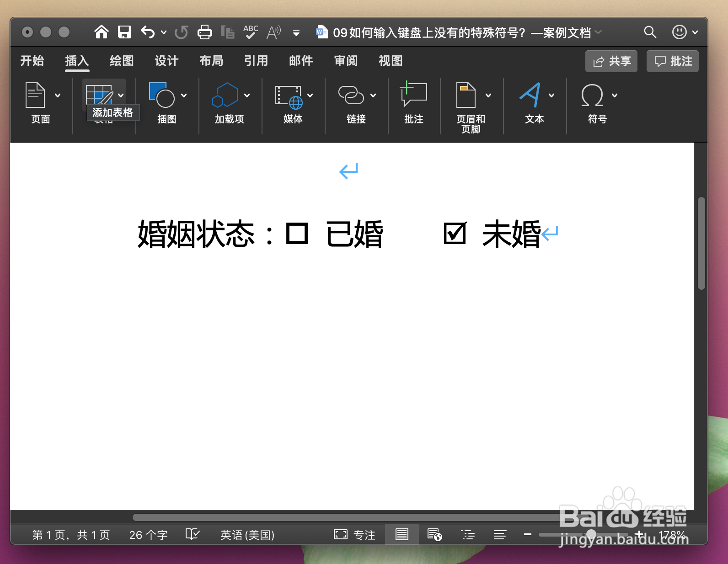Select the 插入 tab
The image size is (728, 564).
coord(77,61)
